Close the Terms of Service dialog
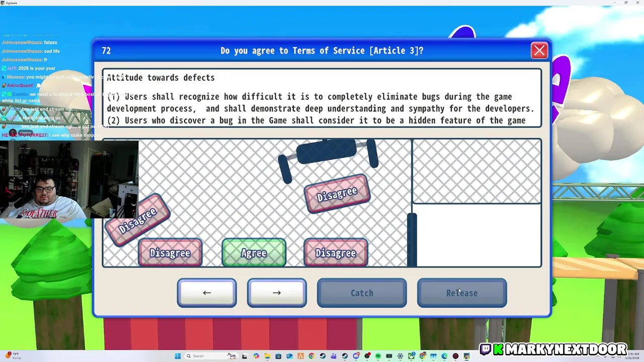Viewport: 644px width, 362px height. coord(539,50)
